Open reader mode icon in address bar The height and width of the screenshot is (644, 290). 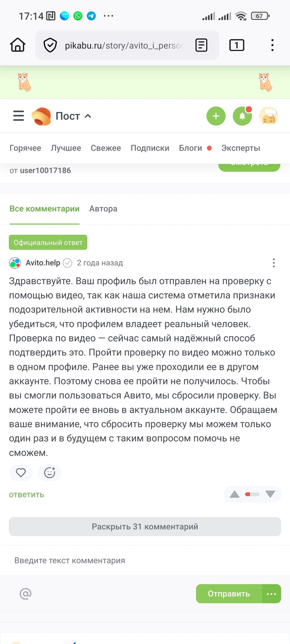click(201, 45)
